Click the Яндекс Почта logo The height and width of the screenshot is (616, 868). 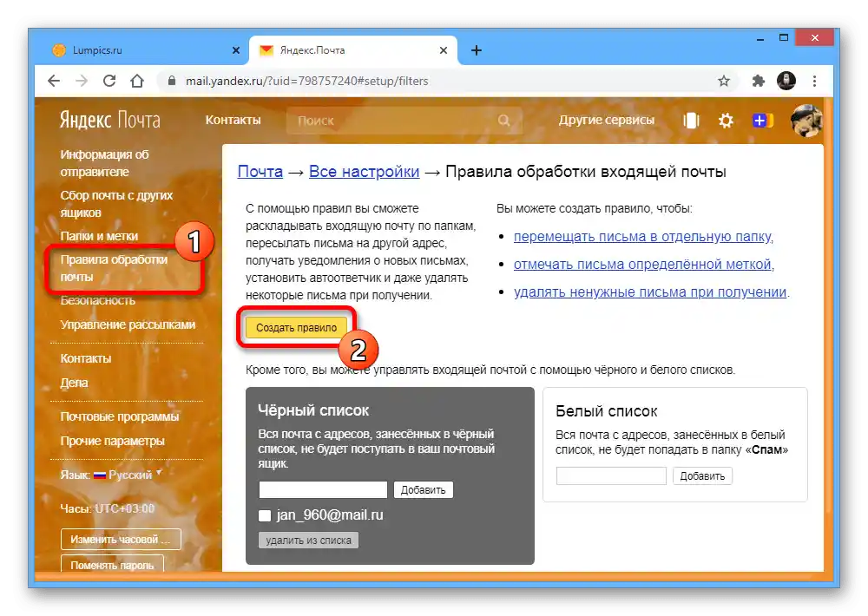point(110,120)
